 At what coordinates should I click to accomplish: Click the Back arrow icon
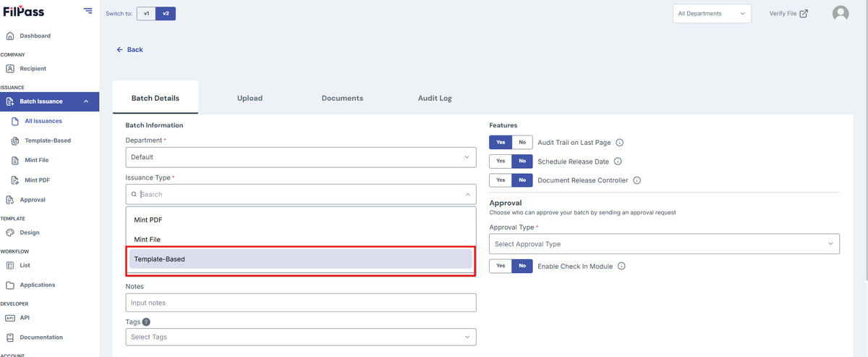tap(120, 50)
